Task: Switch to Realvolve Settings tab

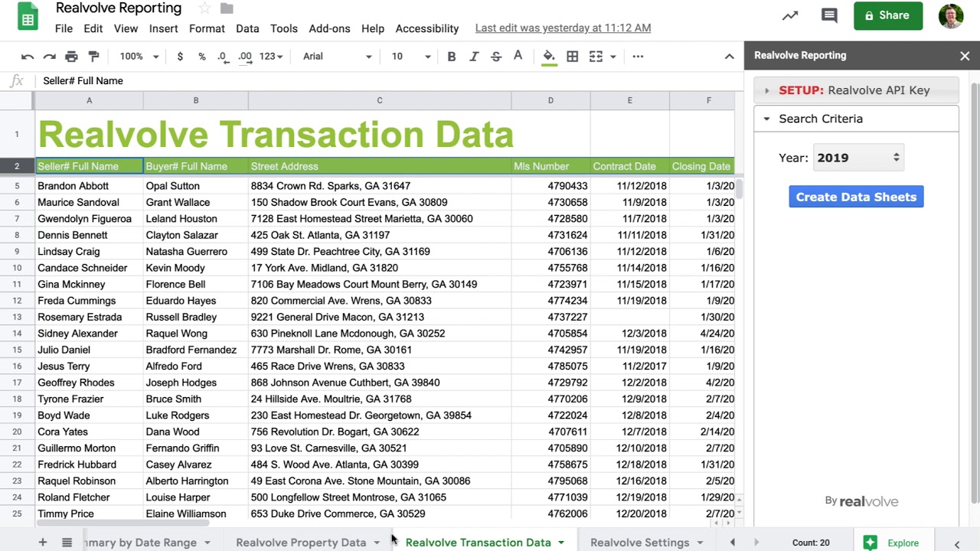Action: [640, 543]
